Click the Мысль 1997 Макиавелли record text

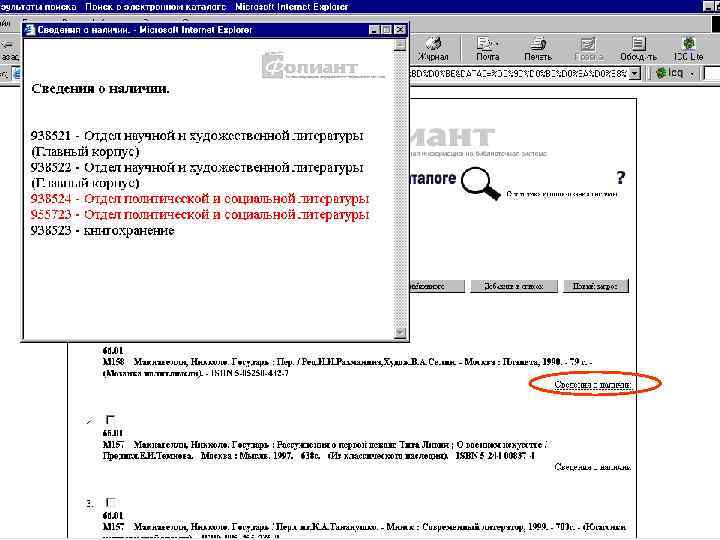pyautogui.click(x=326, y=450)
